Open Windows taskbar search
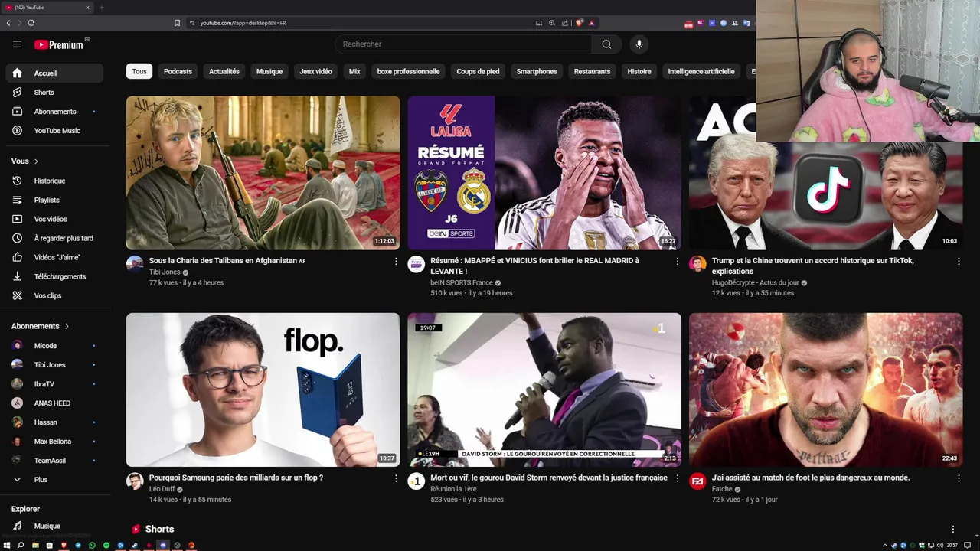980x551 pixels. click(21, 546)
